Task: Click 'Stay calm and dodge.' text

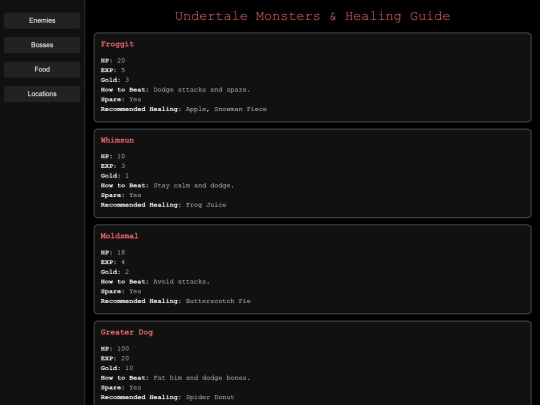Action: pos(194,185)
